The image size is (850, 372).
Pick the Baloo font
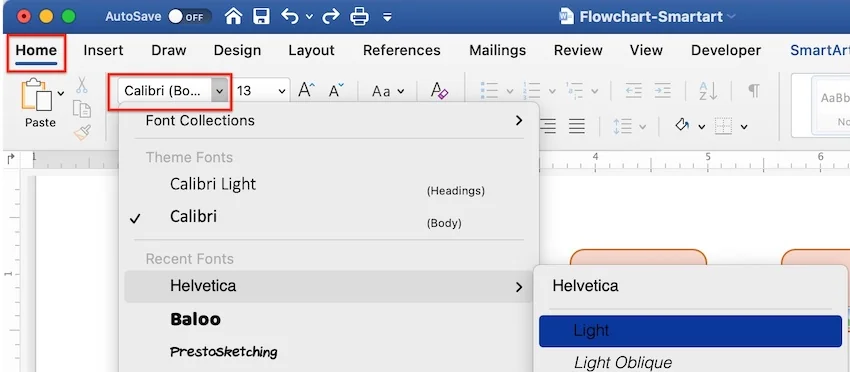(x=330, y=319)
